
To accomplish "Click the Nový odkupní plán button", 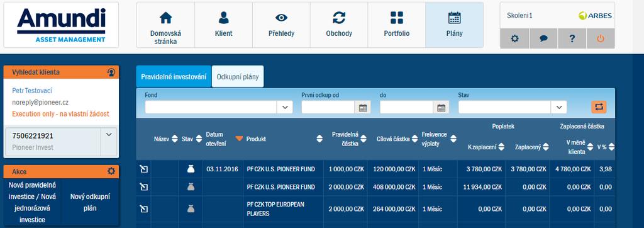I will point(90,202).
